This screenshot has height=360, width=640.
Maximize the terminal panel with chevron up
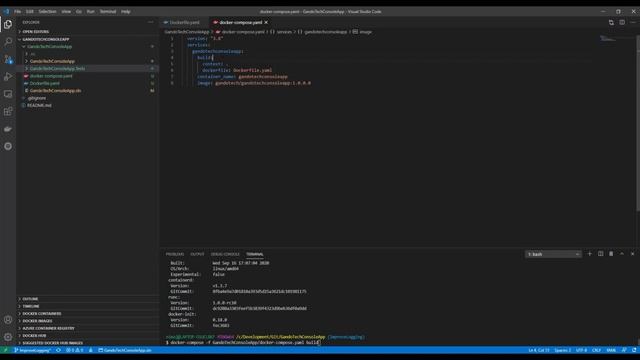tap(622, 254)
